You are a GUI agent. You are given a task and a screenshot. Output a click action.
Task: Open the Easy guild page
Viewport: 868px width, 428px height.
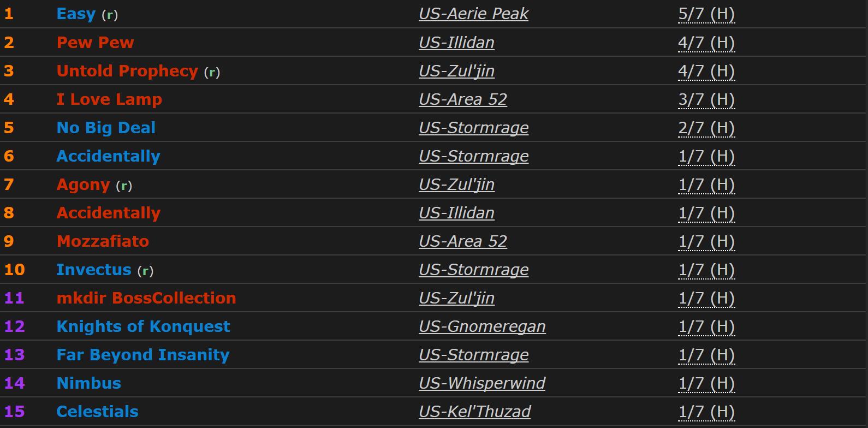tap(76, 14)
